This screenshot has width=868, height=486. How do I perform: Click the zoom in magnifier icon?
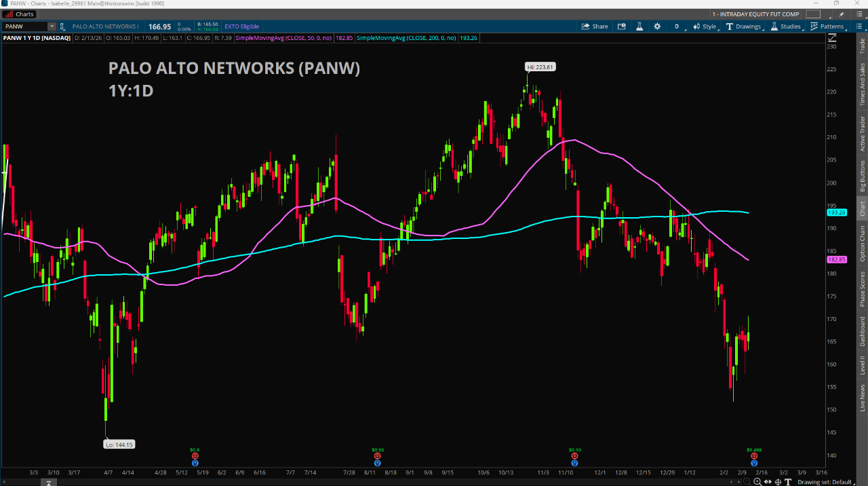pos(757,482)
